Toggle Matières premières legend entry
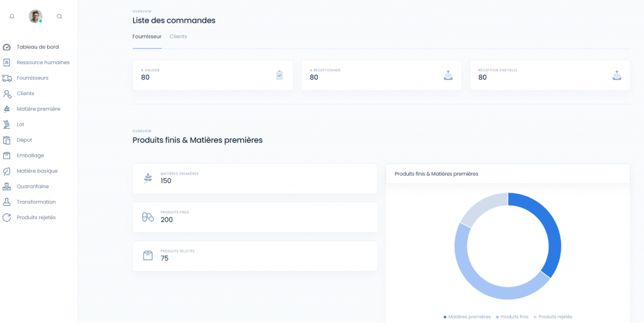The image size is (644, 323). point(467,317)
